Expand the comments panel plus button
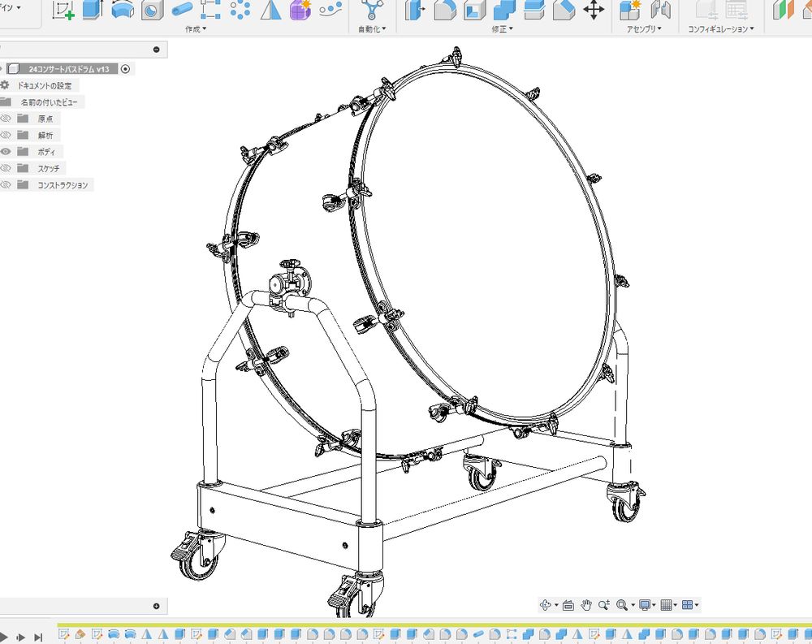 point(157,606)
